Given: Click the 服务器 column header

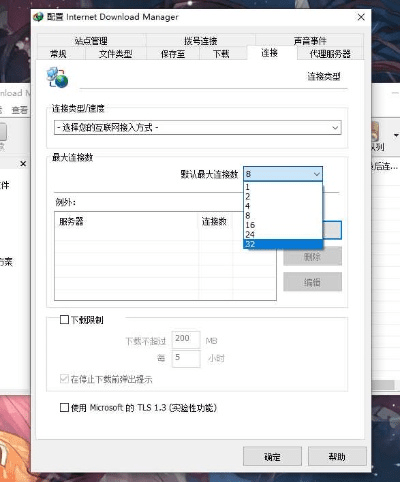Looking at the screenshot, I should coord(127,221).
